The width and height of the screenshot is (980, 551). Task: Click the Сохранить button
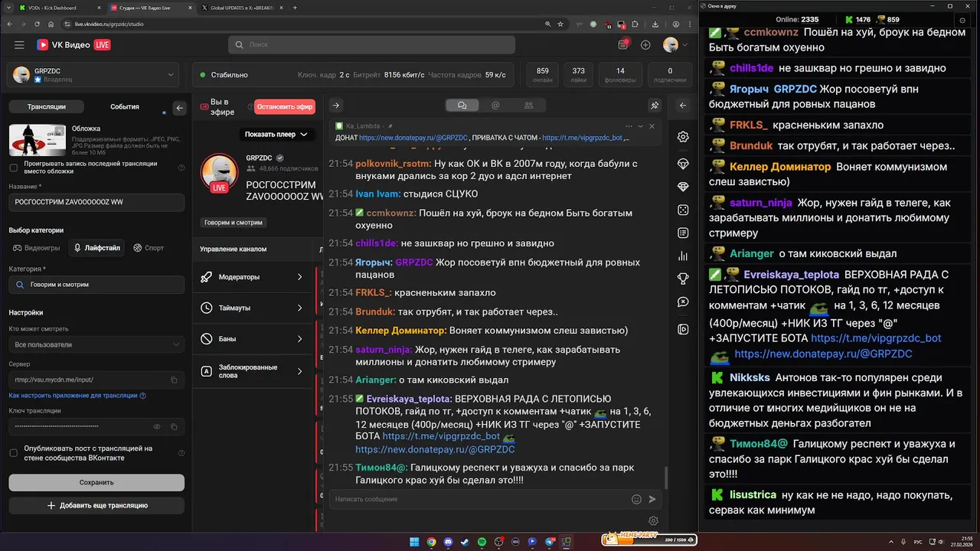(96, 482)
